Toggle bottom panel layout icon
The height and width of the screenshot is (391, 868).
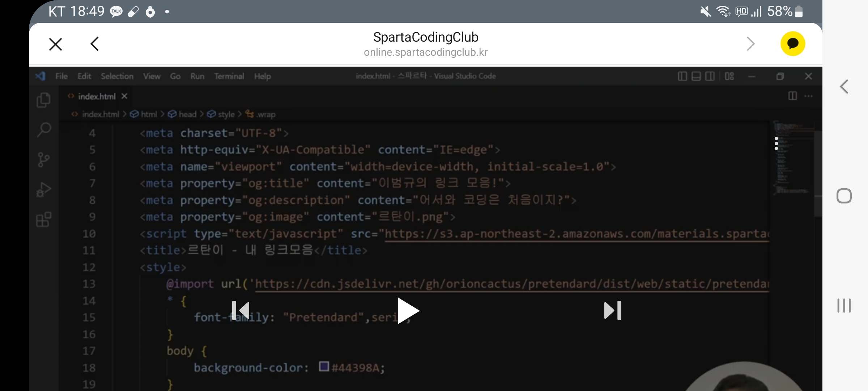[x=696, y=76]
